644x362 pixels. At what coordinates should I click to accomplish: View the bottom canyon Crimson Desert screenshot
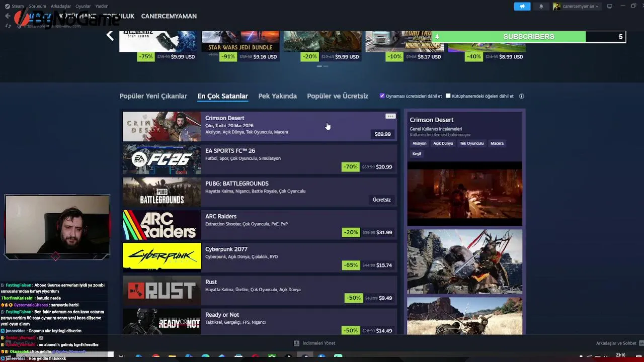click(464, 316)
